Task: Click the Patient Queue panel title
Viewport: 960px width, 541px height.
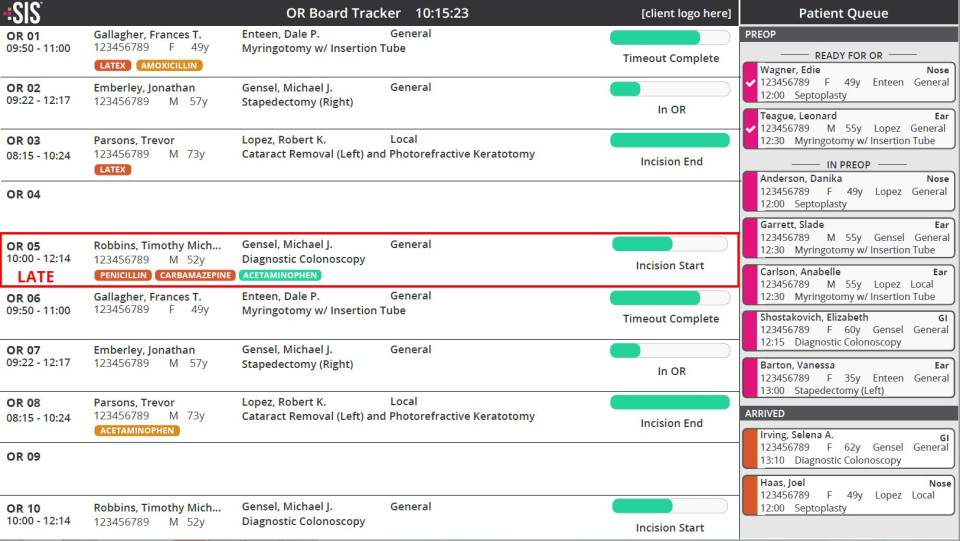Action: (843, 13)
